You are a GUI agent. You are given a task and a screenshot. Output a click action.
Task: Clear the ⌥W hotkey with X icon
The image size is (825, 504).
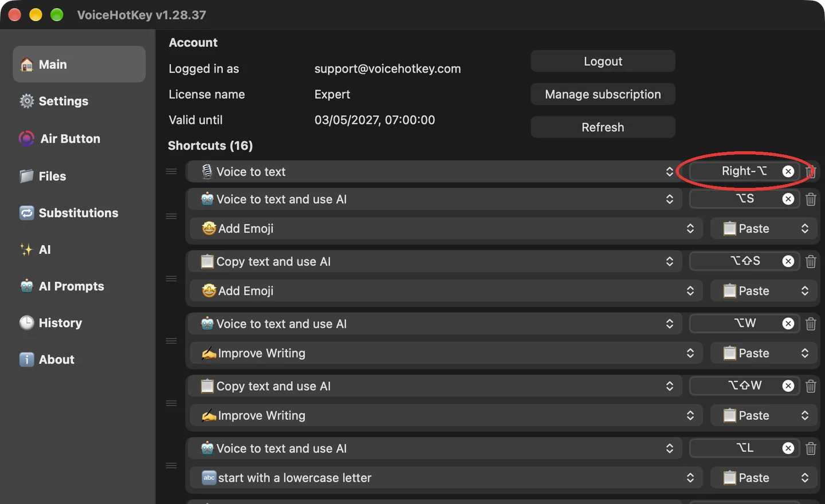click(x=788, y=324)
